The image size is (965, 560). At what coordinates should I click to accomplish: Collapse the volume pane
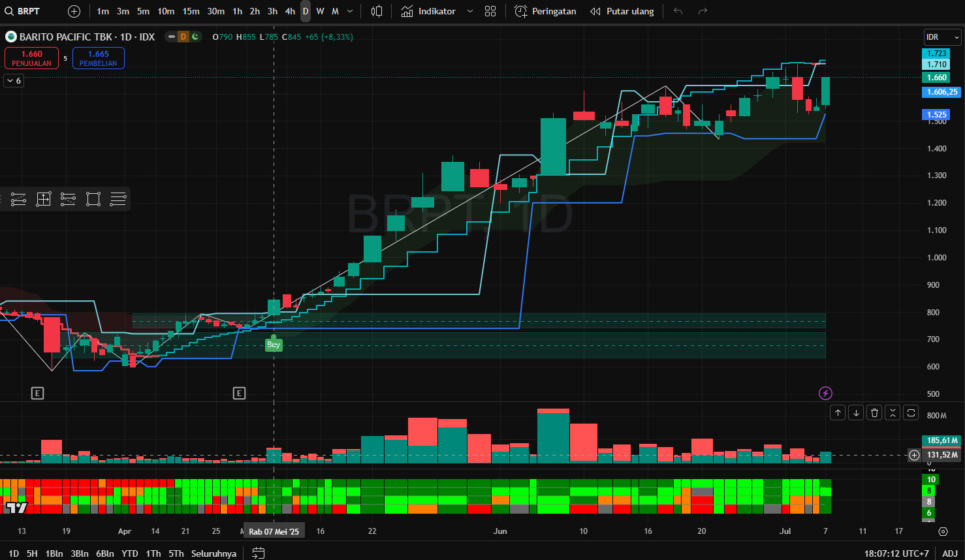tap(893, 412)
